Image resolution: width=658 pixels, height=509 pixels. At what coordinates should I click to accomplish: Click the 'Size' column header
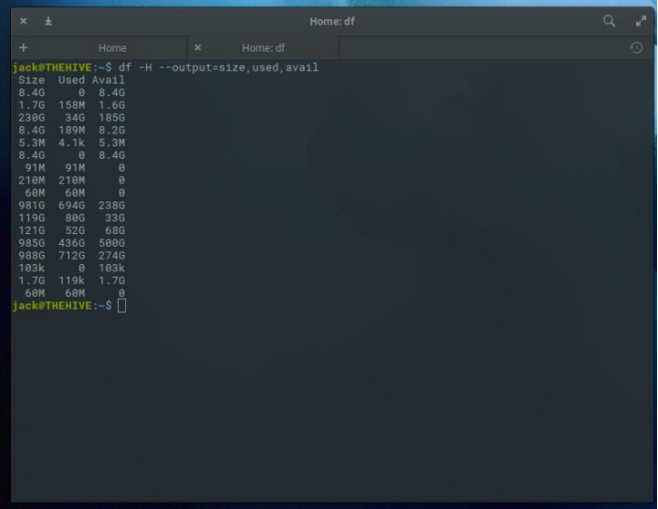[31, 80]
